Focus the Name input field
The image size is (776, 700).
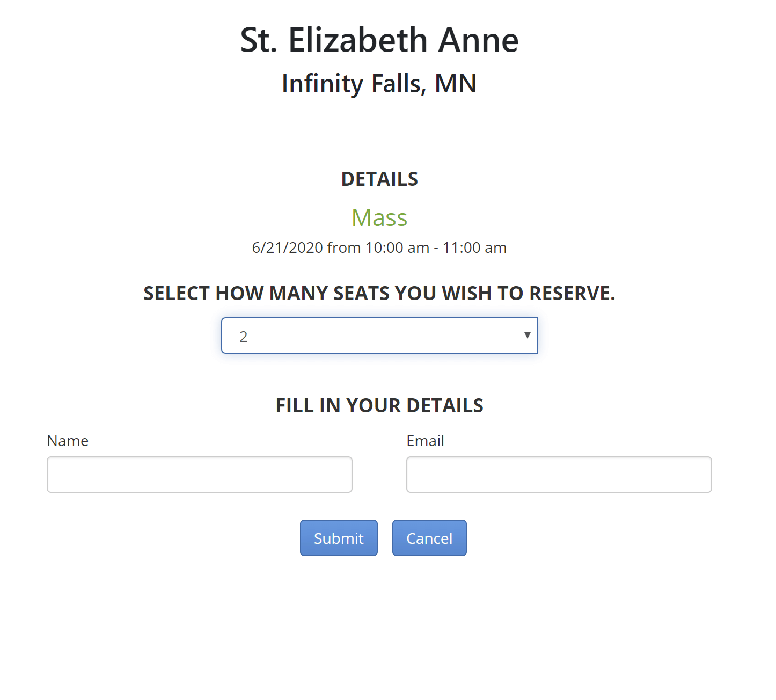pos(199,475)
